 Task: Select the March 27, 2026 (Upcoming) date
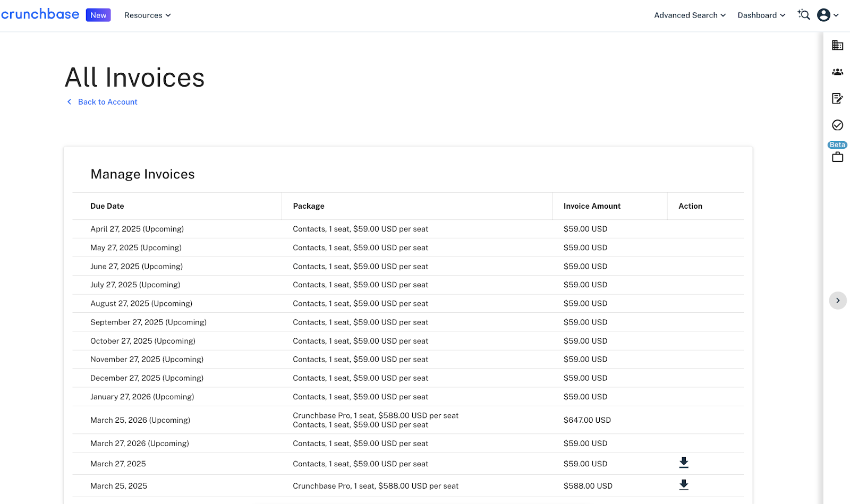tap(140, 443)
